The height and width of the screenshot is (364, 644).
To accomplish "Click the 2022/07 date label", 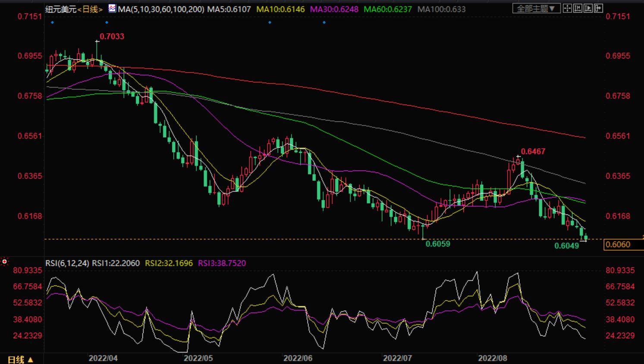I will click(397, 358).
